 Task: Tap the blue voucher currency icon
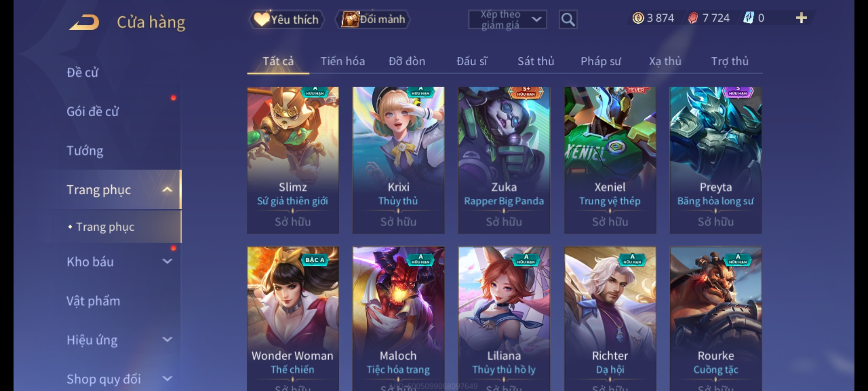748,18
